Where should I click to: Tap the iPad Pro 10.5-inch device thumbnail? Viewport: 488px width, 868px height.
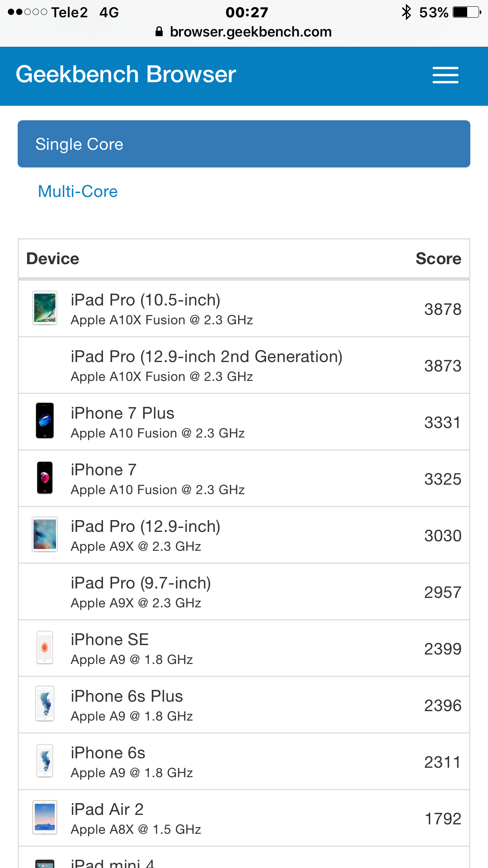45,308
